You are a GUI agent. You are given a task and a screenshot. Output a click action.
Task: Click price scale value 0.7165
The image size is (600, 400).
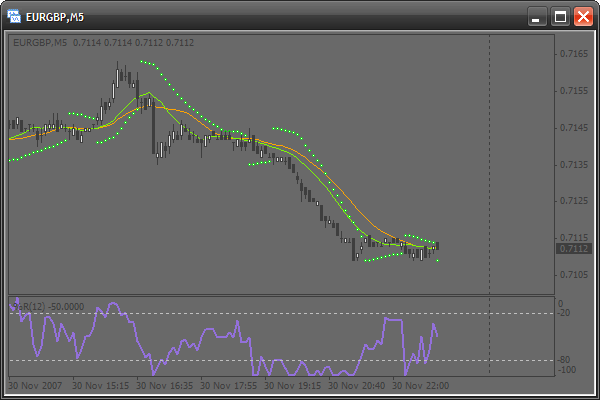[574, 54]
